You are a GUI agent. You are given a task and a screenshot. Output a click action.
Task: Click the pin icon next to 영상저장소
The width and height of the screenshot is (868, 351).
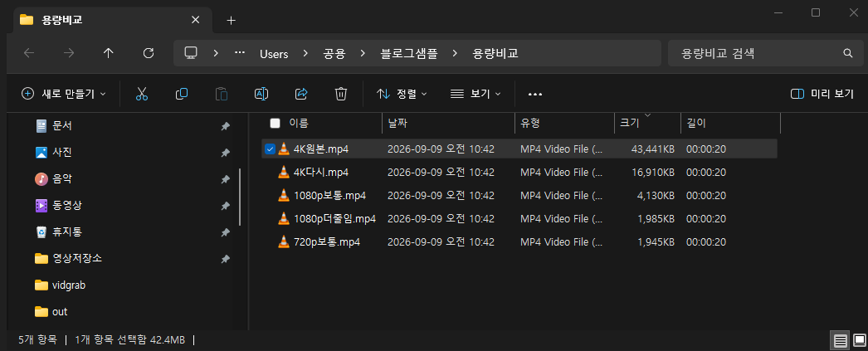226,259
